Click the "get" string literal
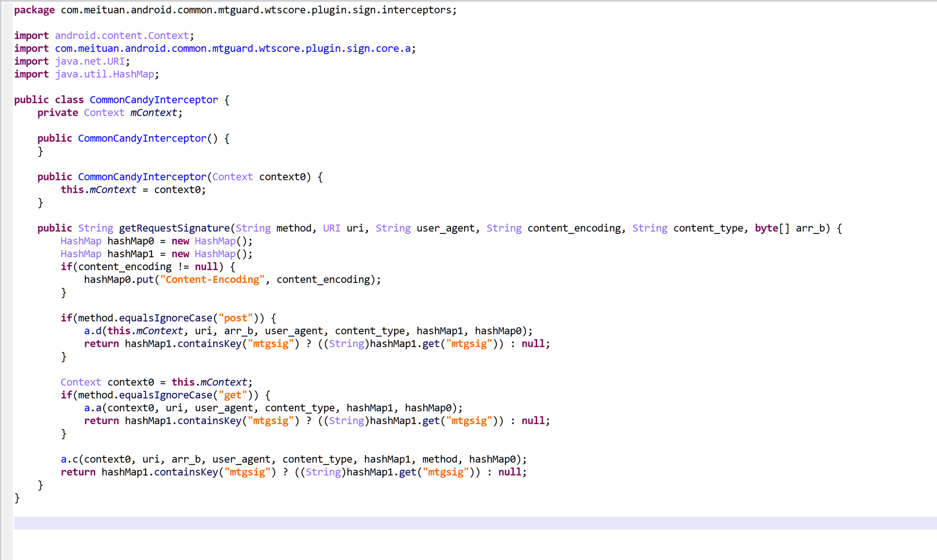The height and width of the screenshot is (560, 937). 233,395
